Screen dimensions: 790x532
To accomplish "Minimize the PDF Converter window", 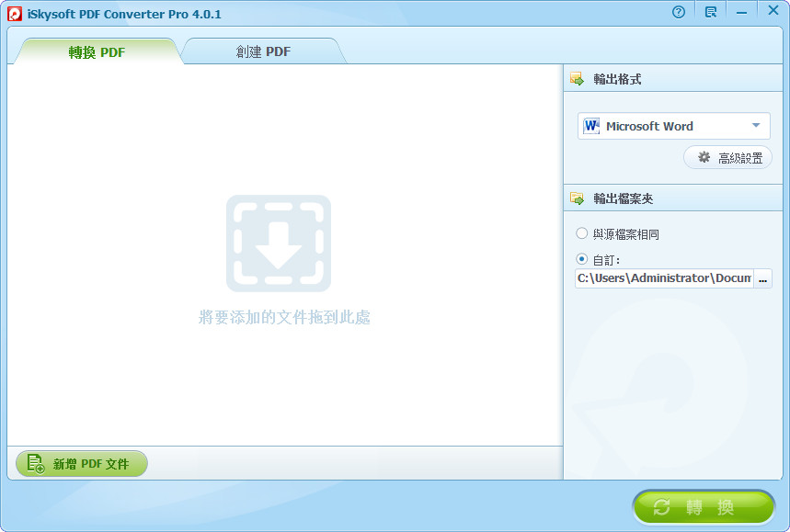I will tap(741, 12).
